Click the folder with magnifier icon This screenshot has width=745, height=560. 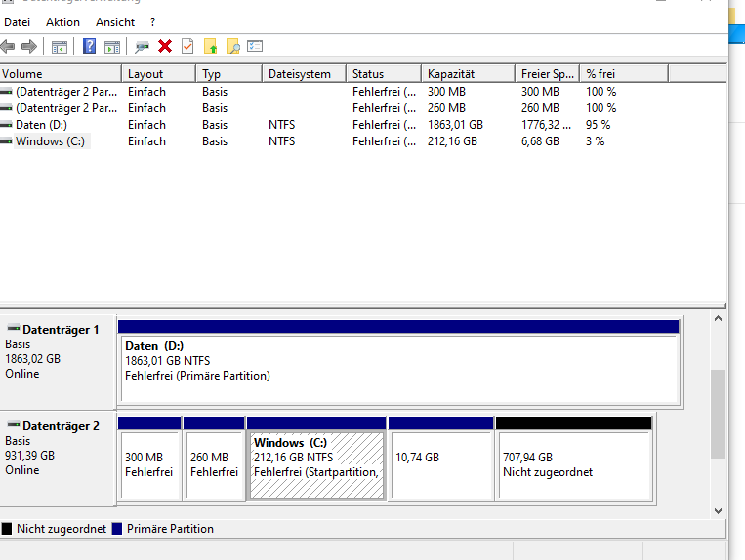click(x=232, y=46)
